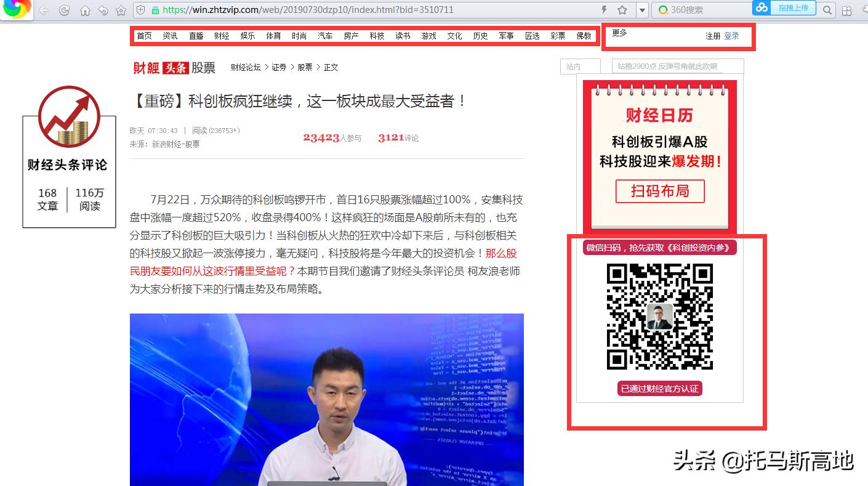The image size is (868, 486).
Task: Click the security shield in the address bar
Action: tap(141, 10)
